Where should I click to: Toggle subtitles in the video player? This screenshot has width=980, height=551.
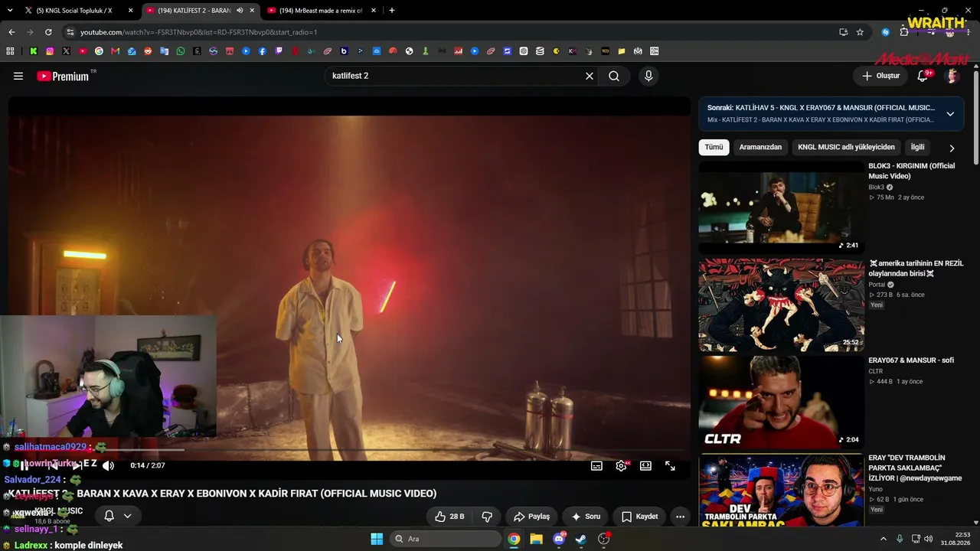tap(596, 465)
